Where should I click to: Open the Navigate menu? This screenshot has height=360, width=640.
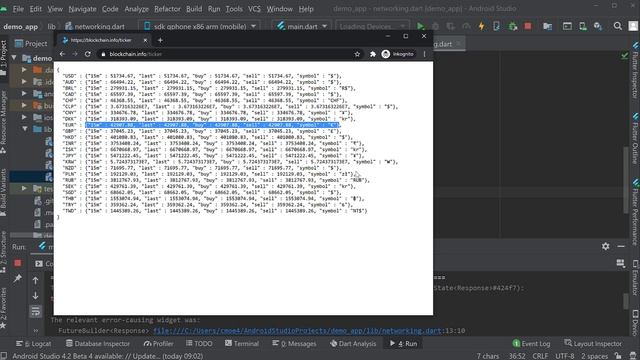point(82,9)
